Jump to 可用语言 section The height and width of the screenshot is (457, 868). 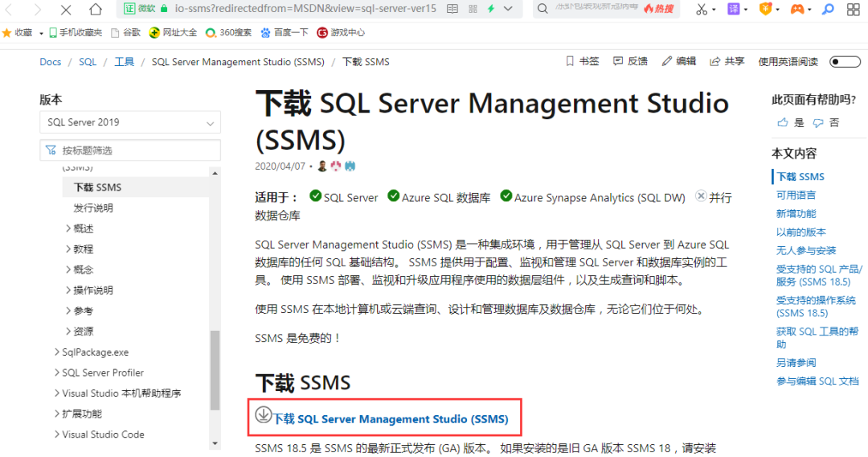click(796, 195)
